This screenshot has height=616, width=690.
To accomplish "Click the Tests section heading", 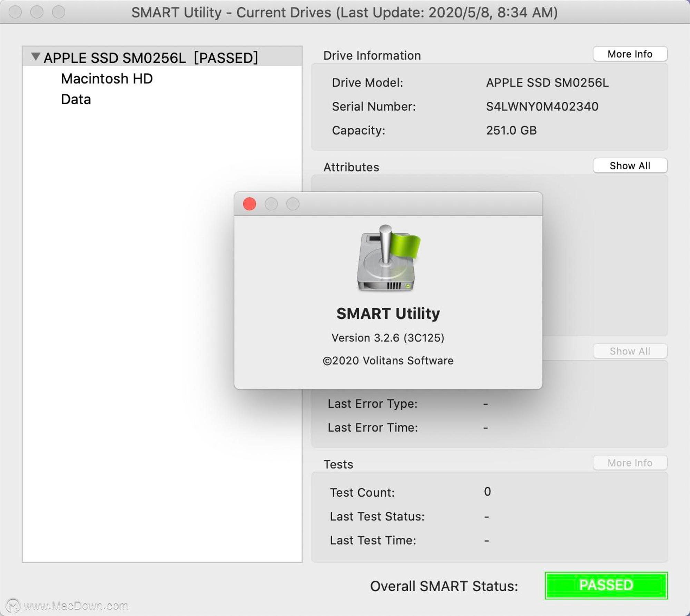I will click(338, 464).
